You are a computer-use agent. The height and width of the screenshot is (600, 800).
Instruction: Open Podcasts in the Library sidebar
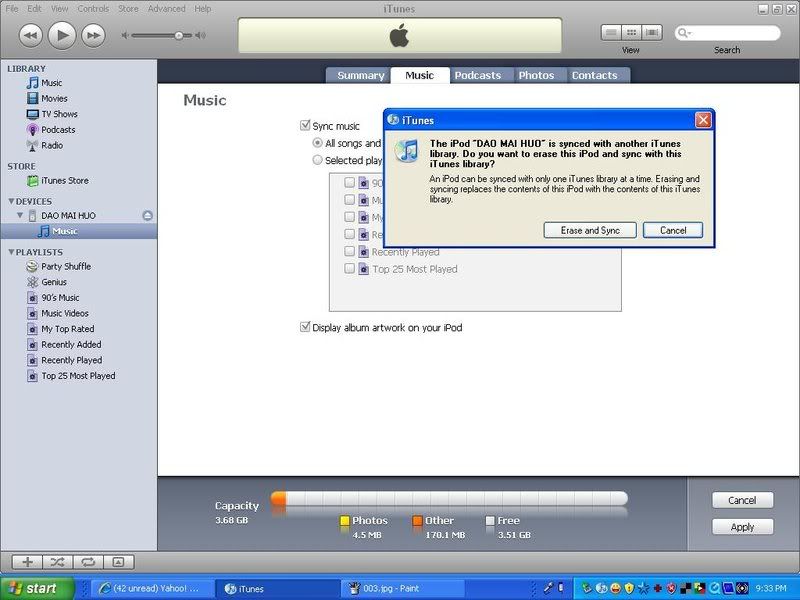tap(58, 130)
